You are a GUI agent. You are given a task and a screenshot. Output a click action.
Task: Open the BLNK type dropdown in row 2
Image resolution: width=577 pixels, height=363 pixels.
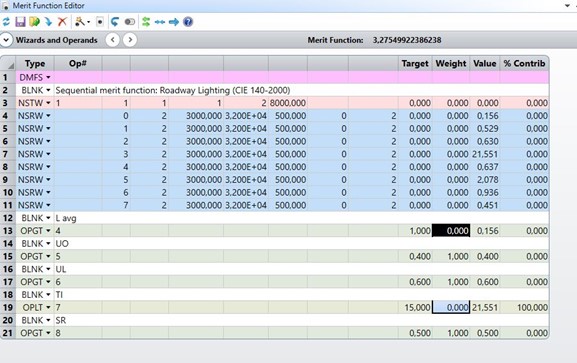(48, 90)
